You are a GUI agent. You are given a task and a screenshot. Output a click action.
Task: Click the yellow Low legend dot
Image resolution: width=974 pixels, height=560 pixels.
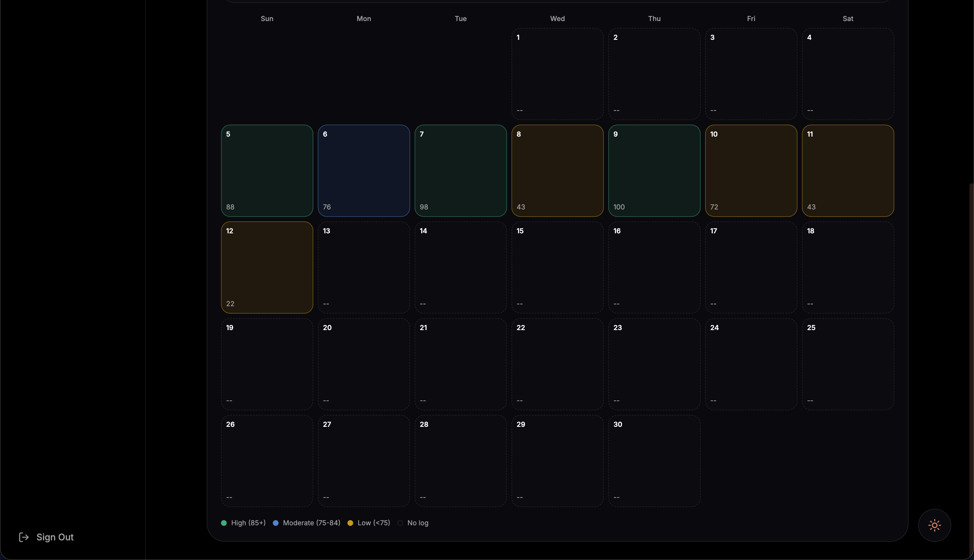pos(350,523)
